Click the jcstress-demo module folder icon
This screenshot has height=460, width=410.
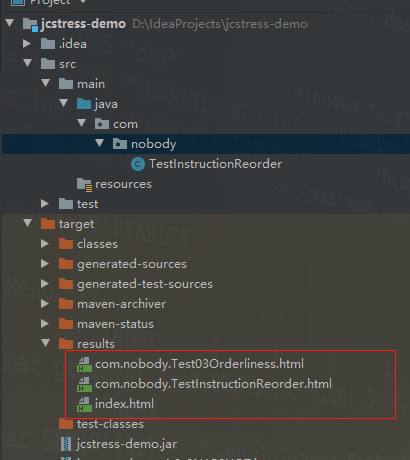tap(30, 25)
